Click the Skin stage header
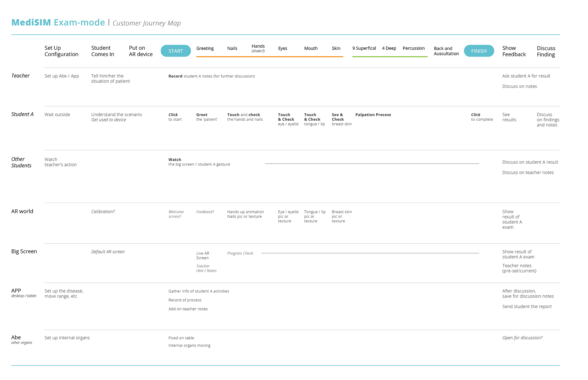Image resolution: width=588 pixels, height=380 pixels. pyautogui.click(x=336, y=48)
